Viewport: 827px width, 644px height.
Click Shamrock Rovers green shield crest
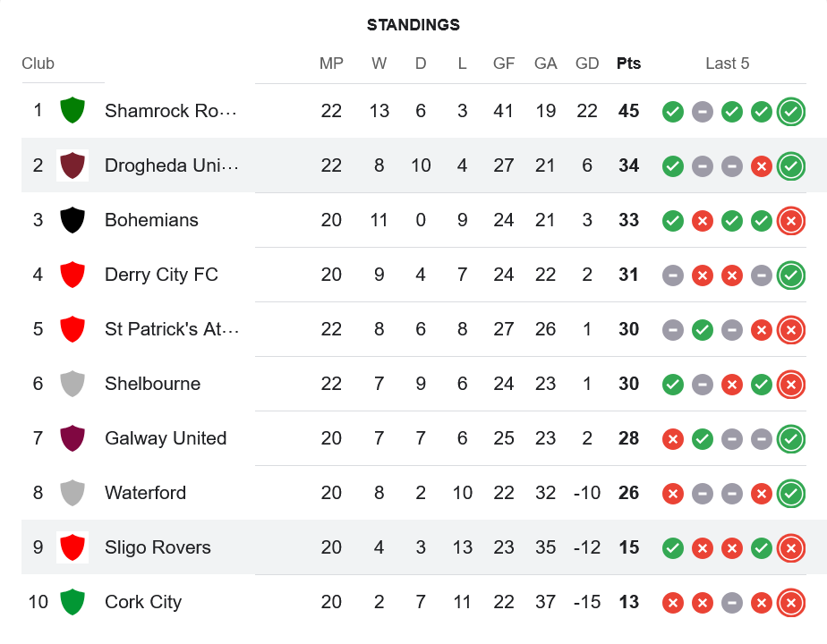(72, 111)
